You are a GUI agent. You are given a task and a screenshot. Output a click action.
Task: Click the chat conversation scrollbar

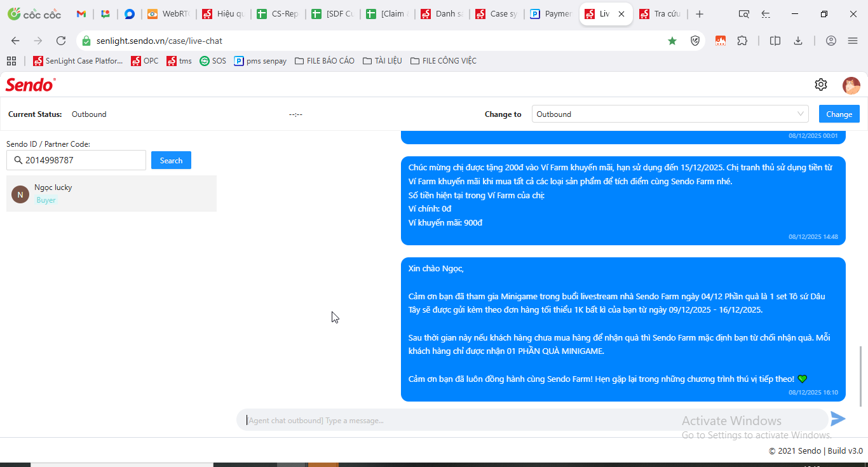pos(861,376)
